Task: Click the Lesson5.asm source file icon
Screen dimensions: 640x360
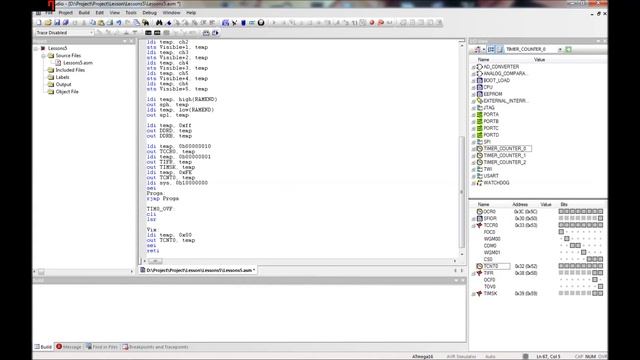Action: (58, 63)
